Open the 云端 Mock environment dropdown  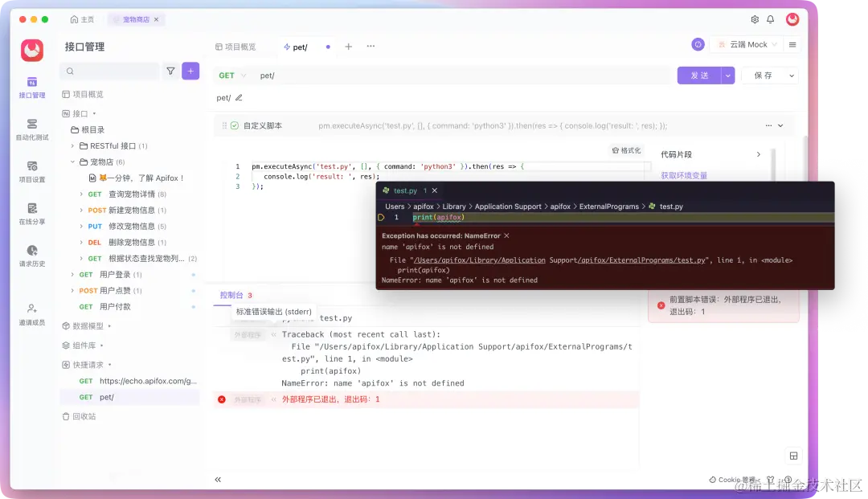pyautogui.click(x=747, y=44)
